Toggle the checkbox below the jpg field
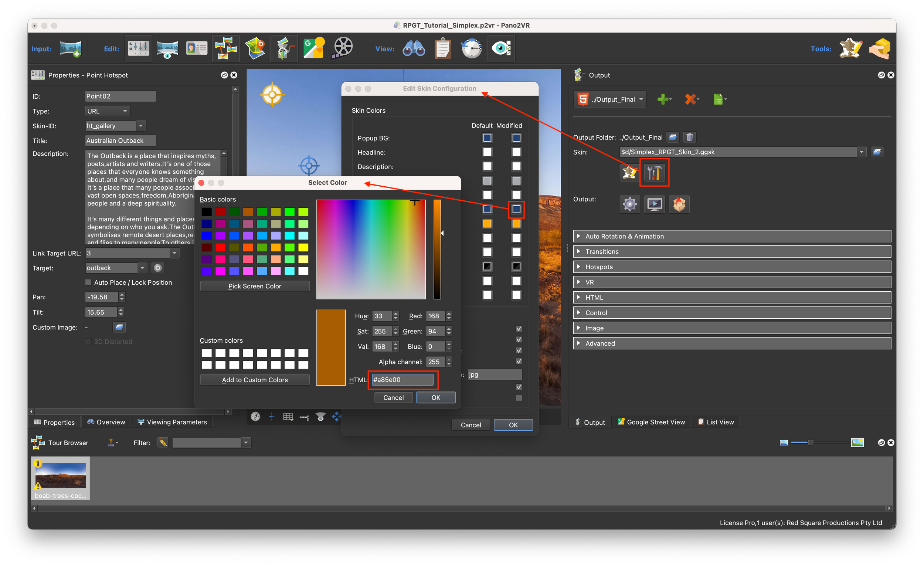The width and height of the screenshot is (924, 566). point(519,387)
